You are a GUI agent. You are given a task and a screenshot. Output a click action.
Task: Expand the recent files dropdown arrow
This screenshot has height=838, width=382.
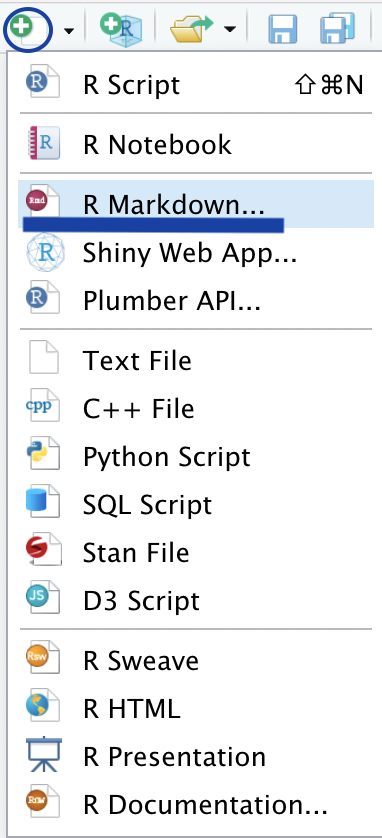coord(230,29)
